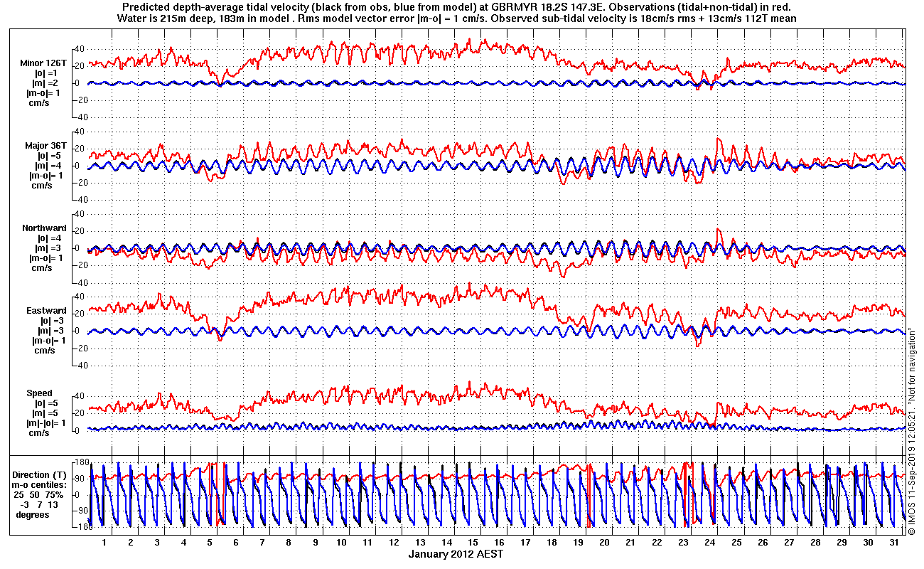Click day 31 tick label on date axis

[893, 543]
